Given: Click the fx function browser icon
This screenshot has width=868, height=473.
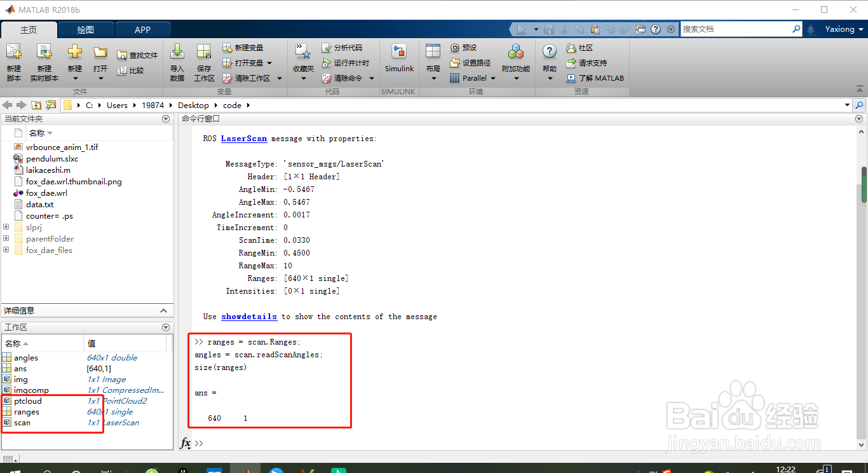Looking at the screenshot, I should [x=185, y=443].
